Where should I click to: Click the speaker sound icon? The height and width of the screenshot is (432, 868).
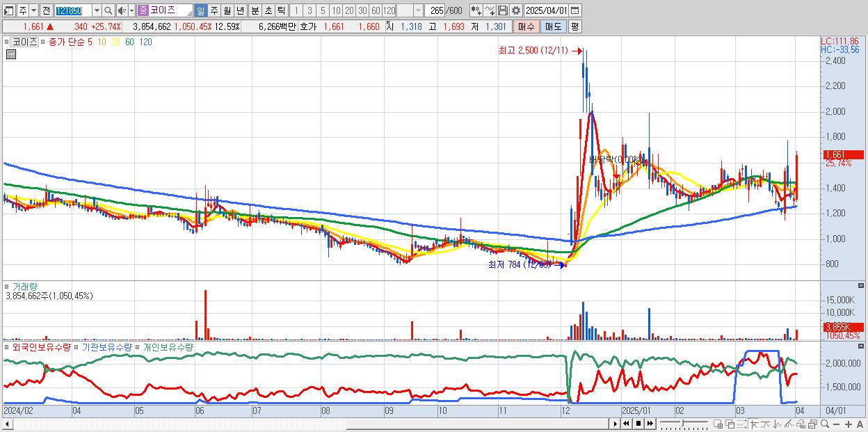(122, 10)
